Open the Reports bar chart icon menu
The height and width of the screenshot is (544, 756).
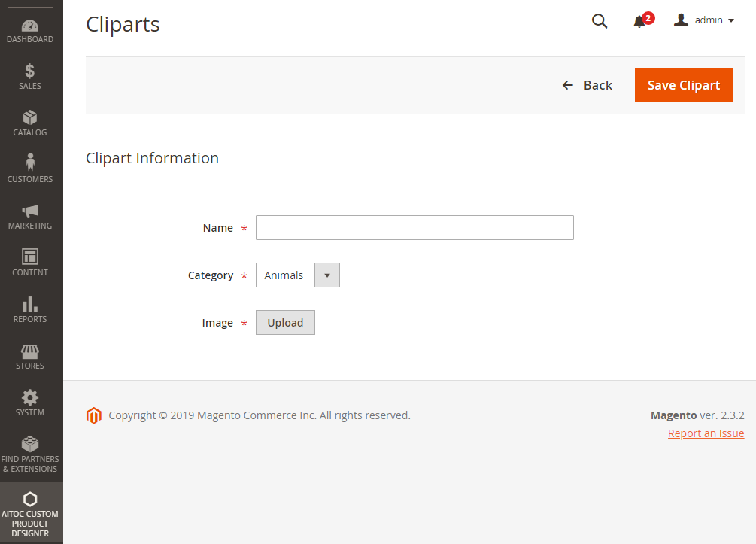point(30,304)
